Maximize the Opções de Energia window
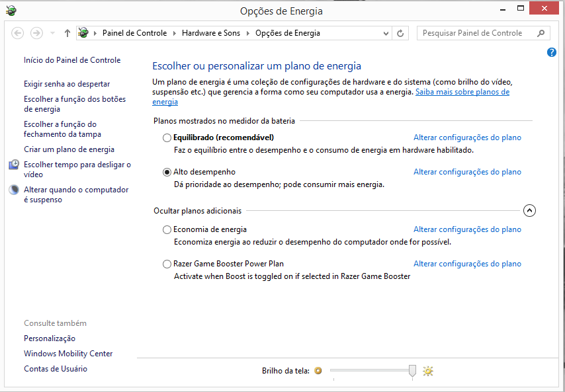The image size is (565, 392). coord(520,8)
